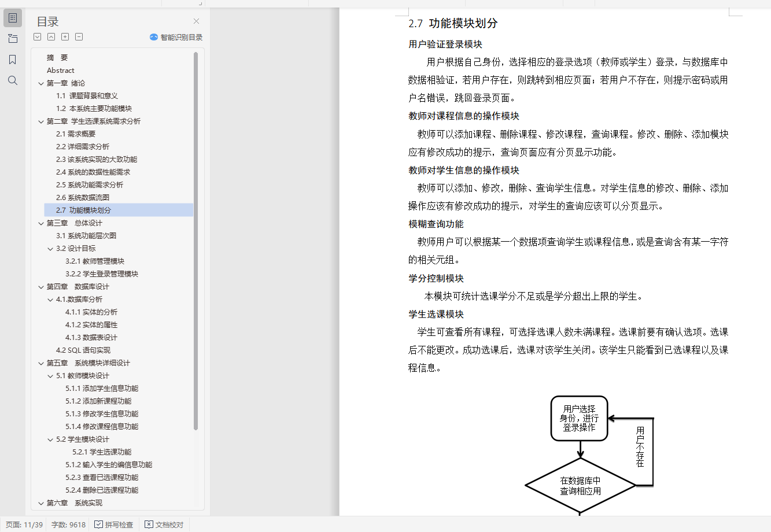Collapse the 5.1 教师模块设计 chevron

tap(50, 376)
